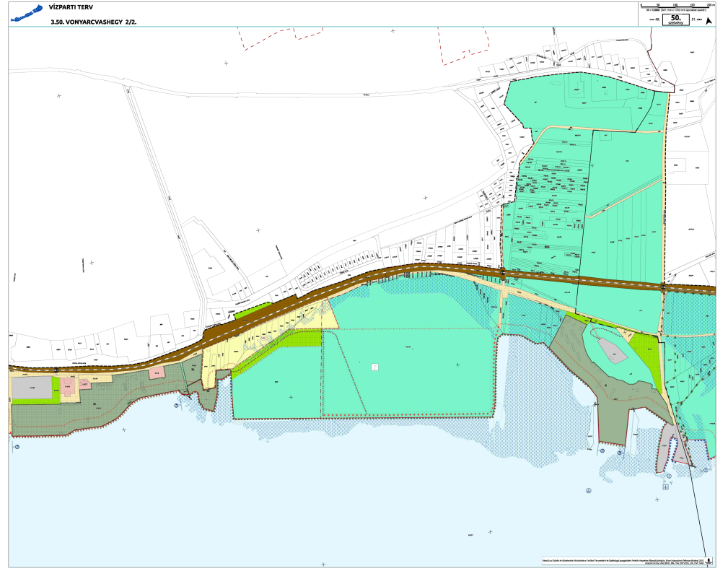Click the circular symbol at left map edge

[x=16, y=447]
